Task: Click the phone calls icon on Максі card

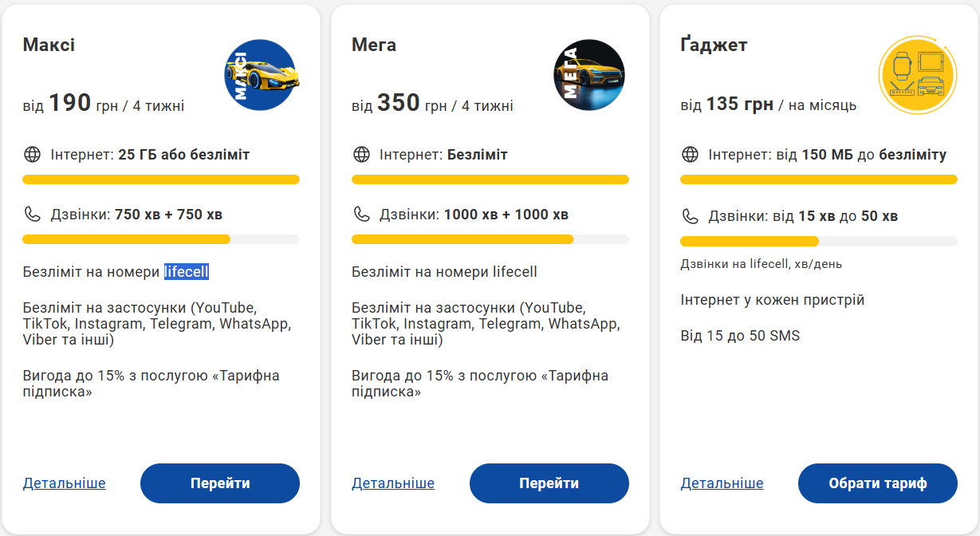Action: tap(32, 214)
